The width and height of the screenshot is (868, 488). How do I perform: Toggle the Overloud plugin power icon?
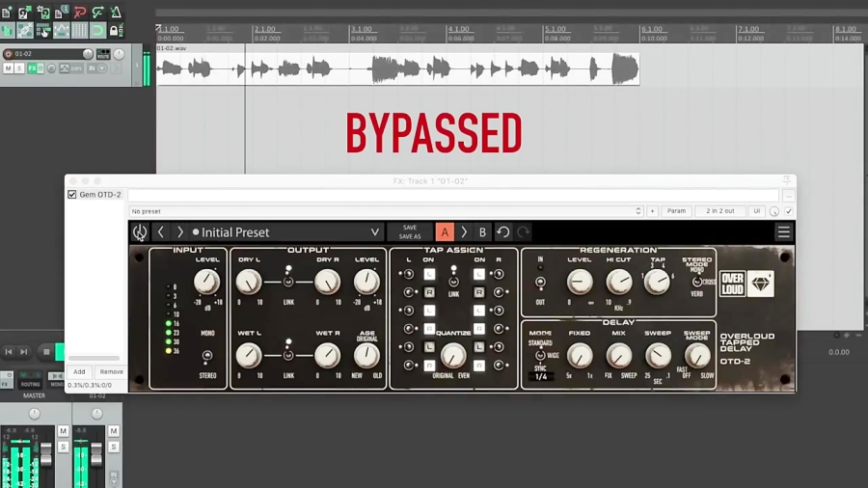pos(140,232)
